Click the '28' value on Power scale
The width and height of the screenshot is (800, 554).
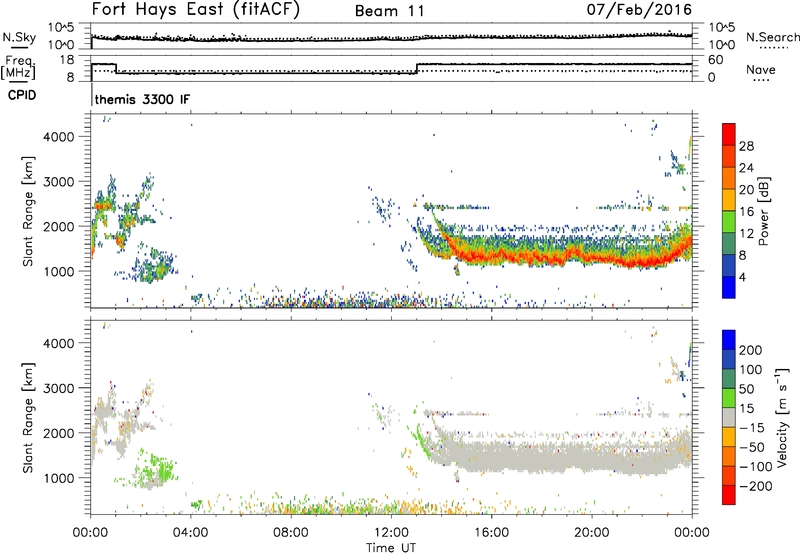point(746,146)
